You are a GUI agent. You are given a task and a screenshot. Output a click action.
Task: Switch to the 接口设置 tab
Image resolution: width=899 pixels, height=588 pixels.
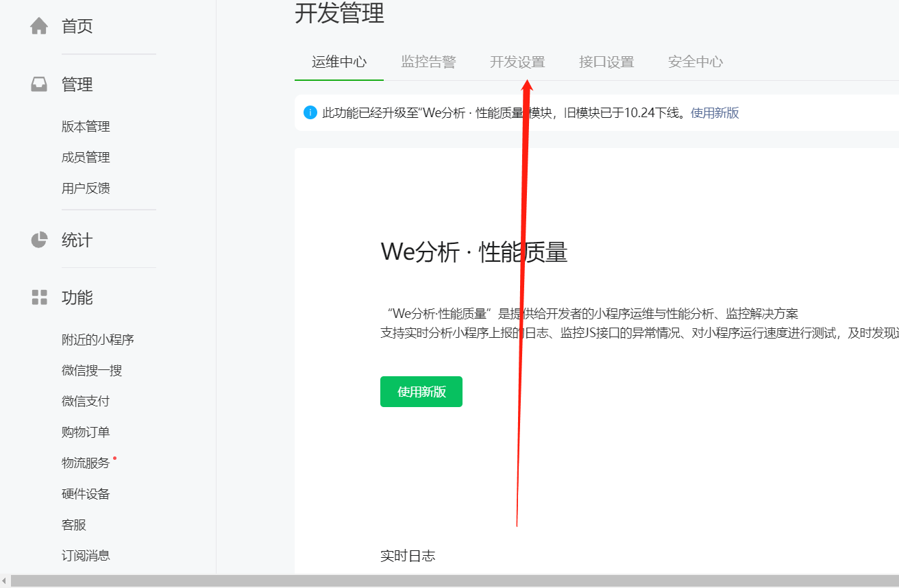point(606,62)
